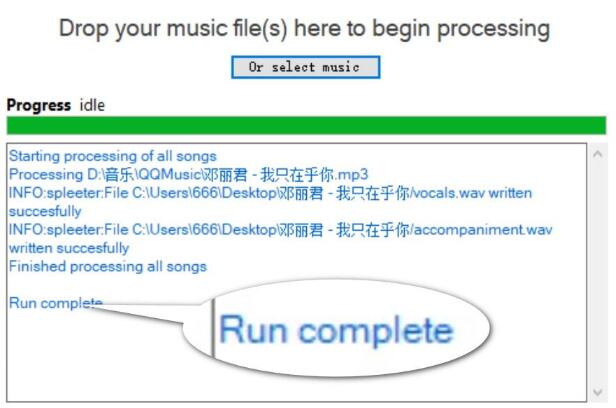Click the small 'Run complete' log text
This screenshot has height=408, width=616.
click(x=56, y=303)
